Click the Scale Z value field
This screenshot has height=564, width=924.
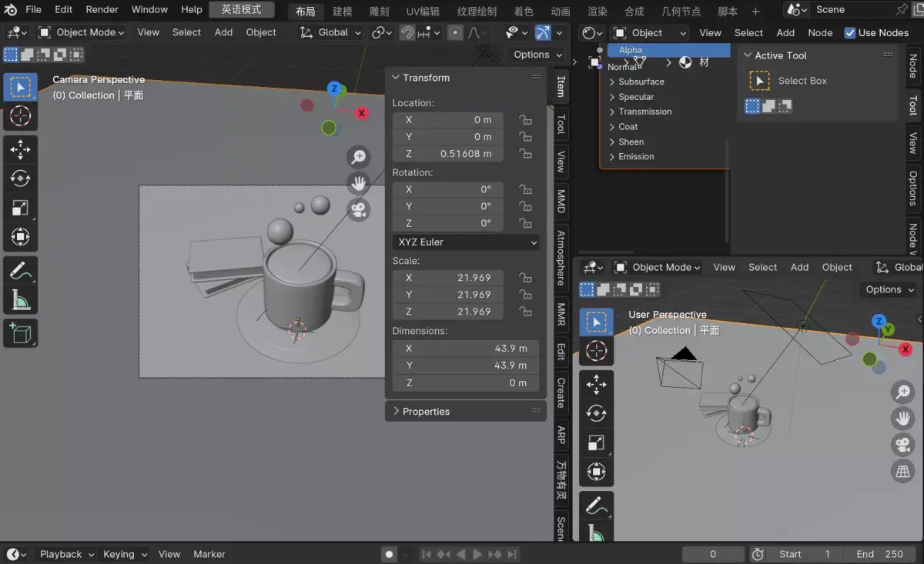(448, 312)
